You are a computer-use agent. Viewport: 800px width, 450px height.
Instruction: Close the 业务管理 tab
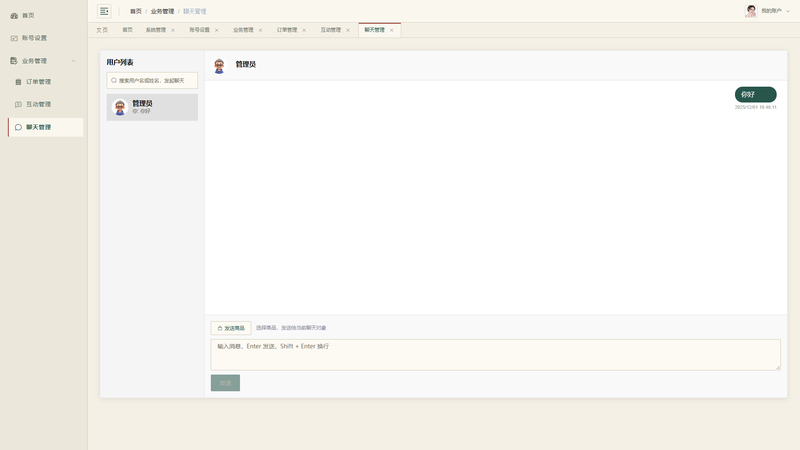click(260, 30)
